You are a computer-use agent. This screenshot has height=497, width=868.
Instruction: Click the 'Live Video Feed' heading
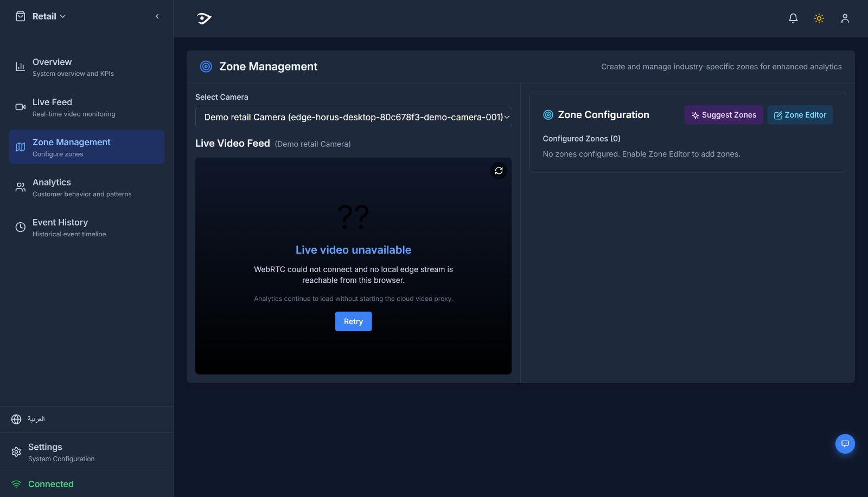click(233, 143)
